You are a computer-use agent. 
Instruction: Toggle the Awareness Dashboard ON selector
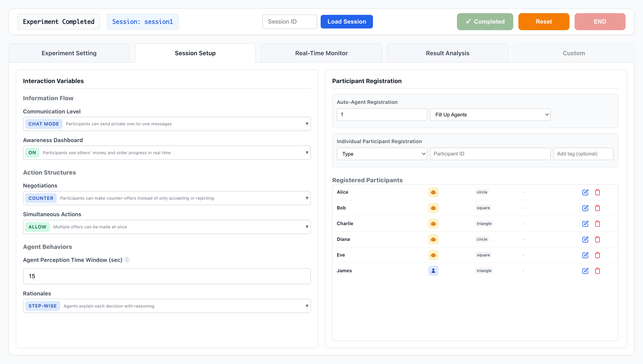pos(167,152)
